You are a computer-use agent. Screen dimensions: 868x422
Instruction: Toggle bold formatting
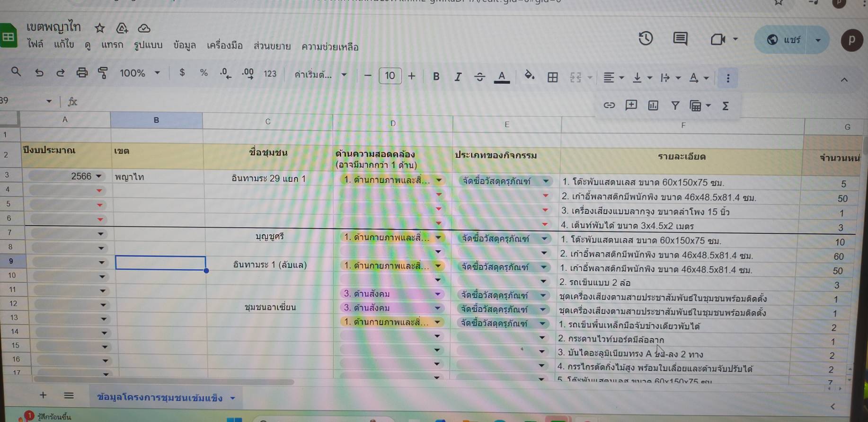click(x=436, y=77)
